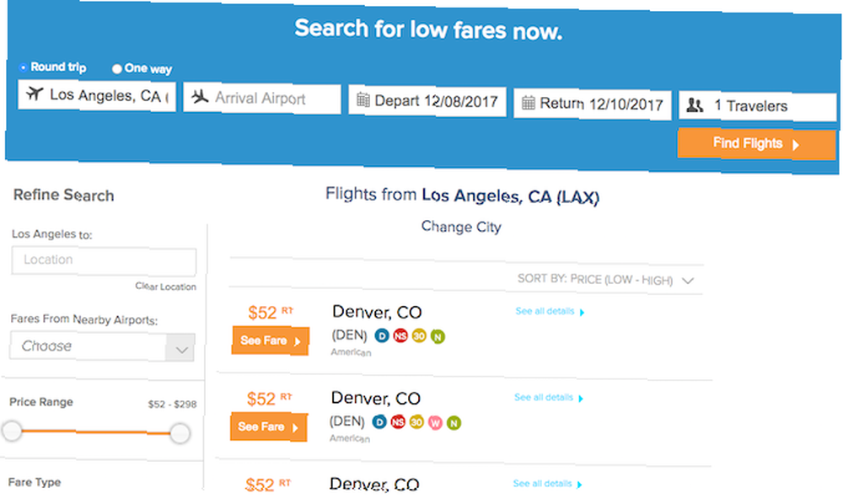843x504 pixels.
Task: Click red NS badge on first Denver fare
Action: [x=400, y=335]
